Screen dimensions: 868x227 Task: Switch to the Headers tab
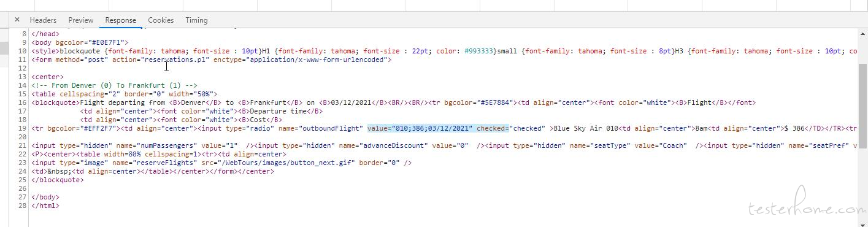(43, 20)
